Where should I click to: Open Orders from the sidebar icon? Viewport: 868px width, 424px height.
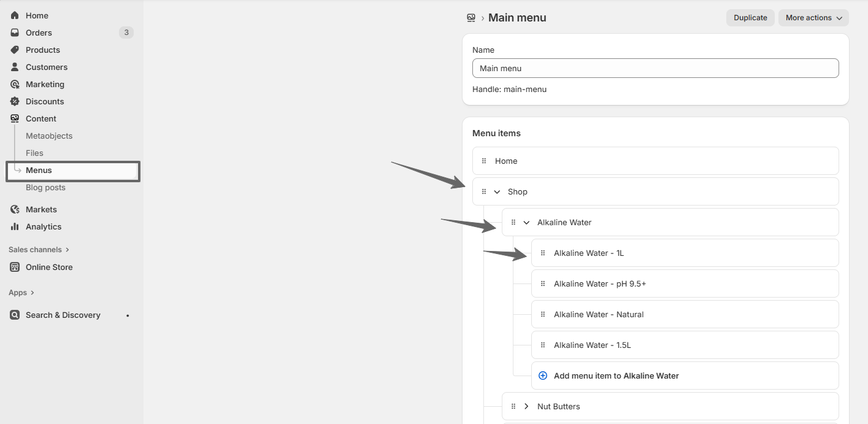click(x=14, y=32)
